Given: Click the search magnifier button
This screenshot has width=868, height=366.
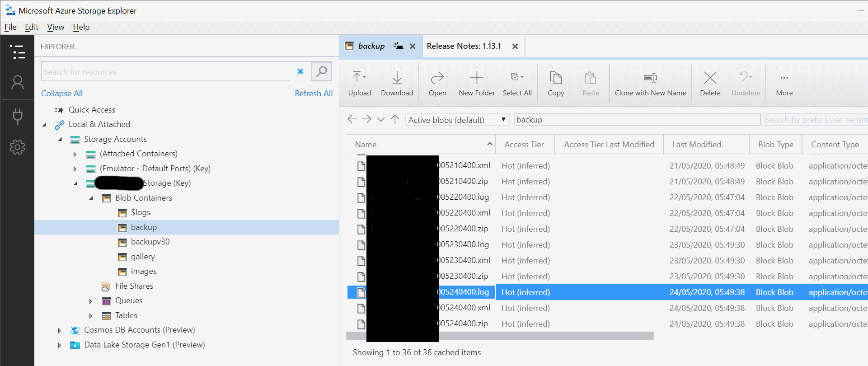Looking at the screenshot, I should tap(322, 71).
